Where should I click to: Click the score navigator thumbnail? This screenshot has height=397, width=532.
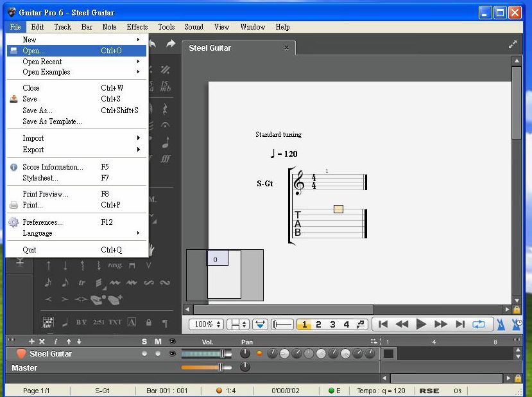point(225,275)
